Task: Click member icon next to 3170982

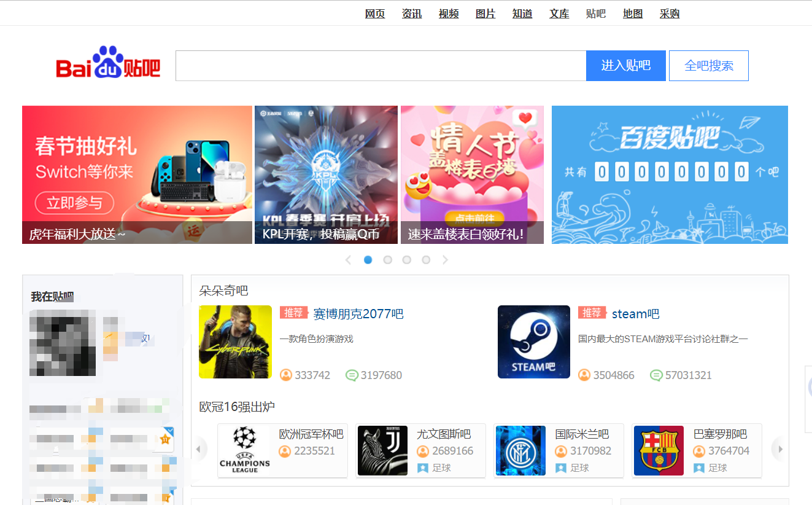Action: 561,452
